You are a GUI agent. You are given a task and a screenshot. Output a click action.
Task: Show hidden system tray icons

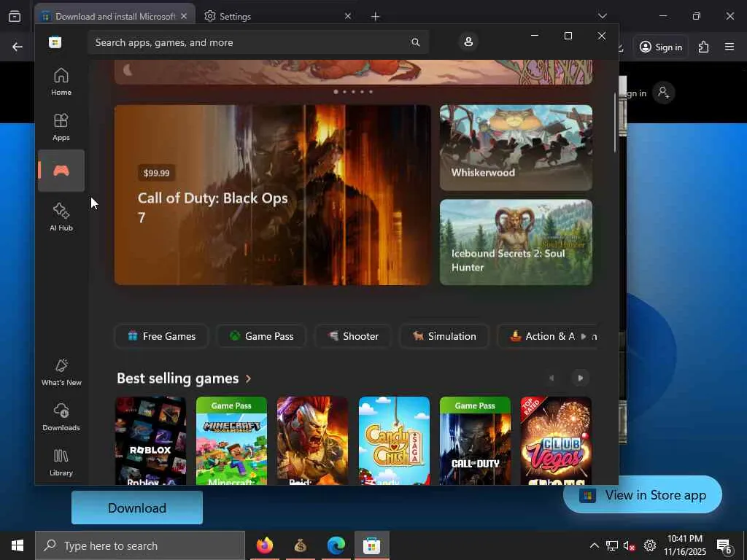(x=594, y=545)
